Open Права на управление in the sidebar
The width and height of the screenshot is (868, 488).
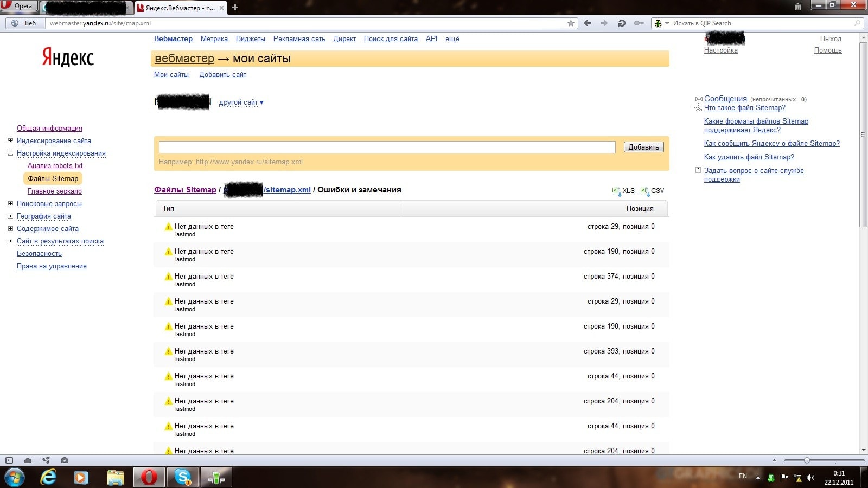[52, 266]
